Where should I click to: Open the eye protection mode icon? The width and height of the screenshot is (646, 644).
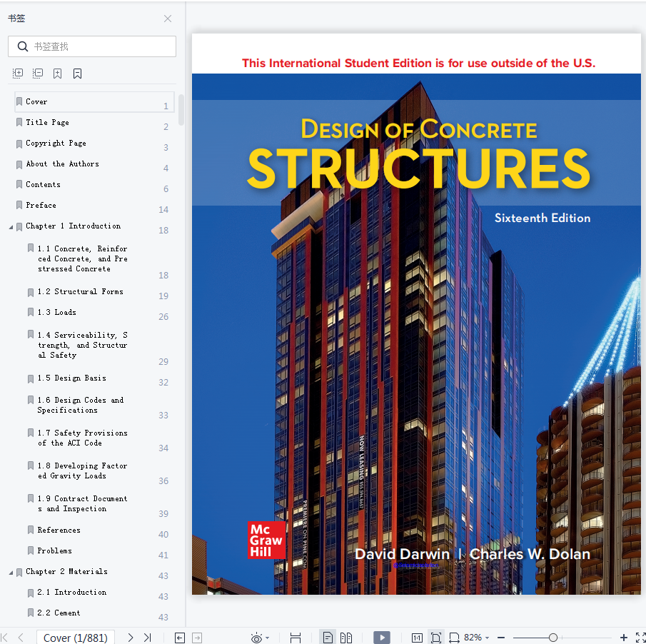tap(256, 638)
